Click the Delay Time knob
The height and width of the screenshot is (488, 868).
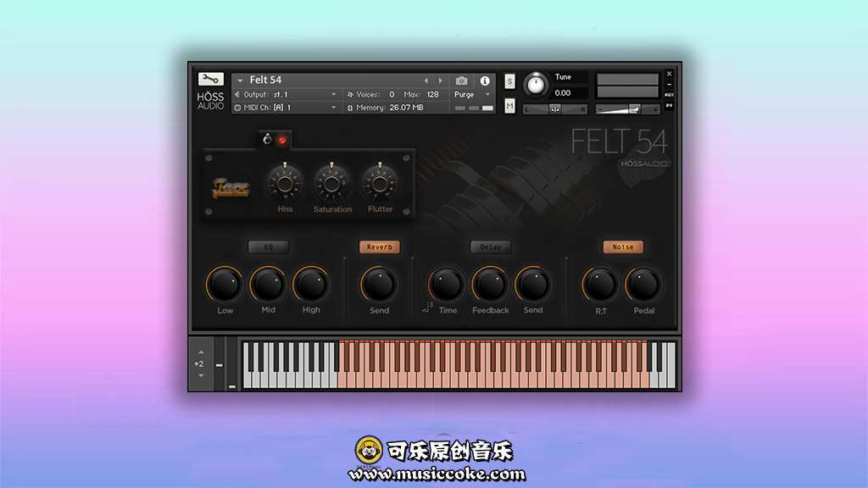446,285
